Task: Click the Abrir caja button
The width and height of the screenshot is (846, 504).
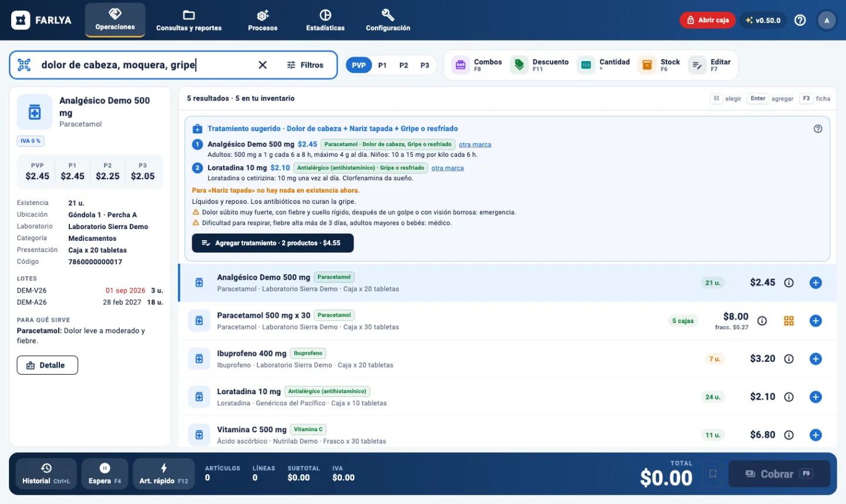Action: click(708, 20)
